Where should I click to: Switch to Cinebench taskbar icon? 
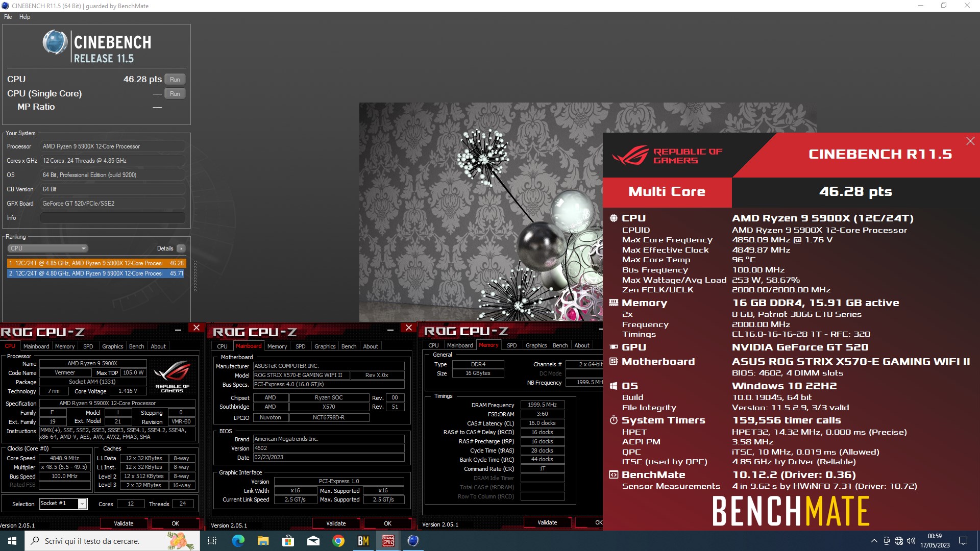coord(413,541)
